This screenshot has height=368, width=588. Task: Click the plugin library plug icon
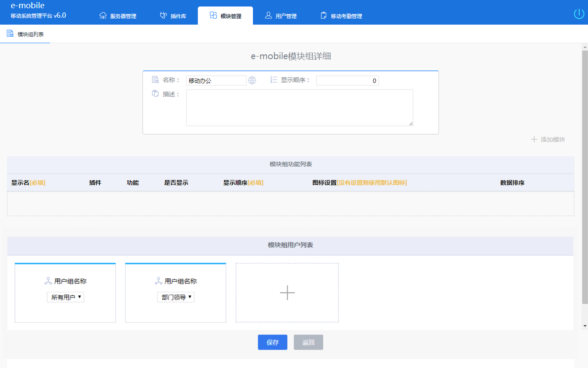pyautogui.click(x=163, y=15)
